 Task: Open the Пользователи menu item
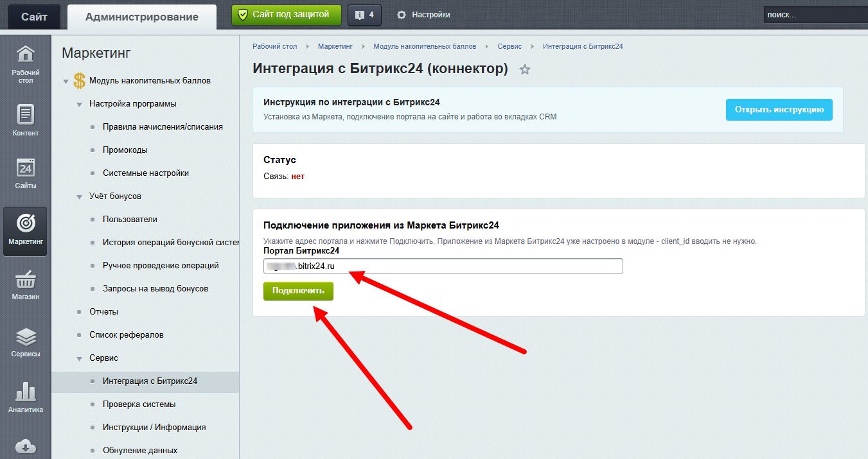[130, 219]
